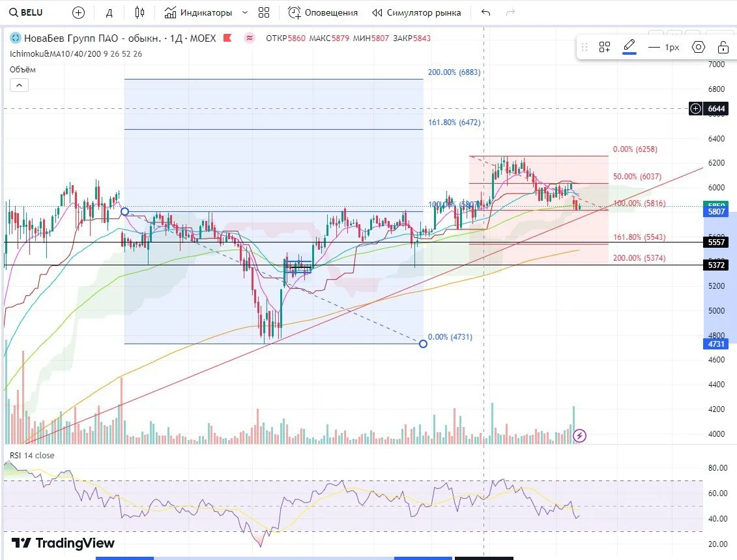737x560 pixels.
Task: Click the compare/add symbol plus icon
Action: click(78, 12)
